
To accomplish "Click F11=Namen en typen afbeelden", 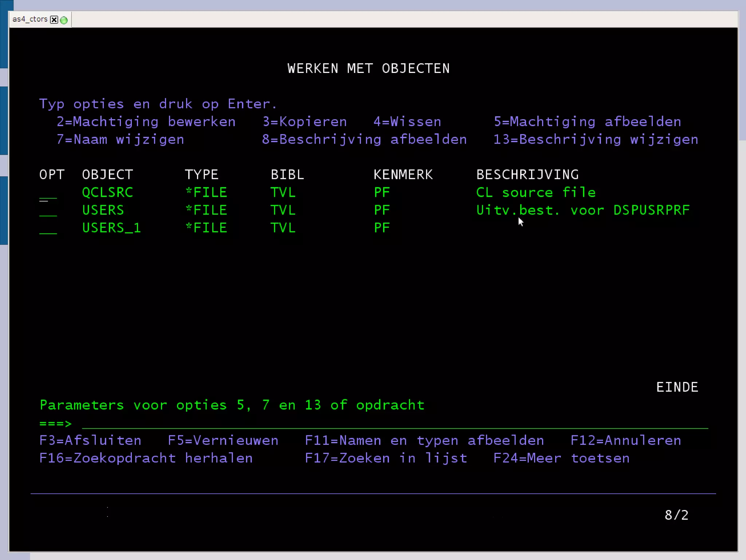I will [x=424, y=440].
